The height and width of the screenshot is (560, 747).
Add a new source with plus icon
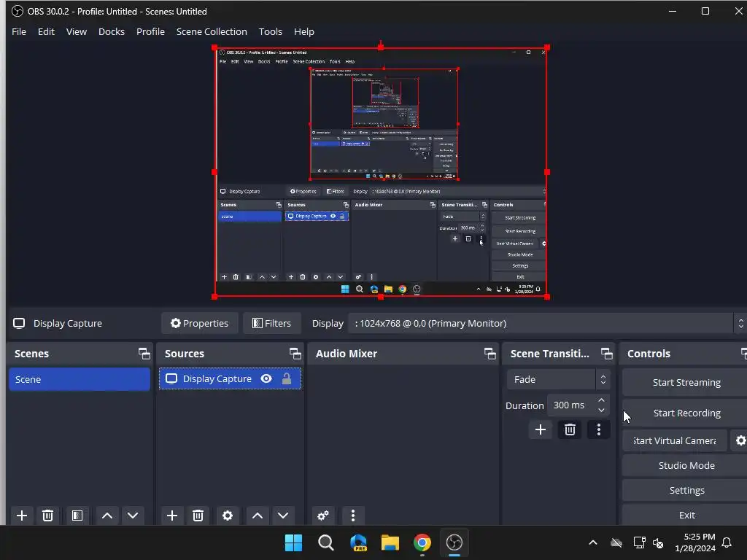click(x=172, y=516)
